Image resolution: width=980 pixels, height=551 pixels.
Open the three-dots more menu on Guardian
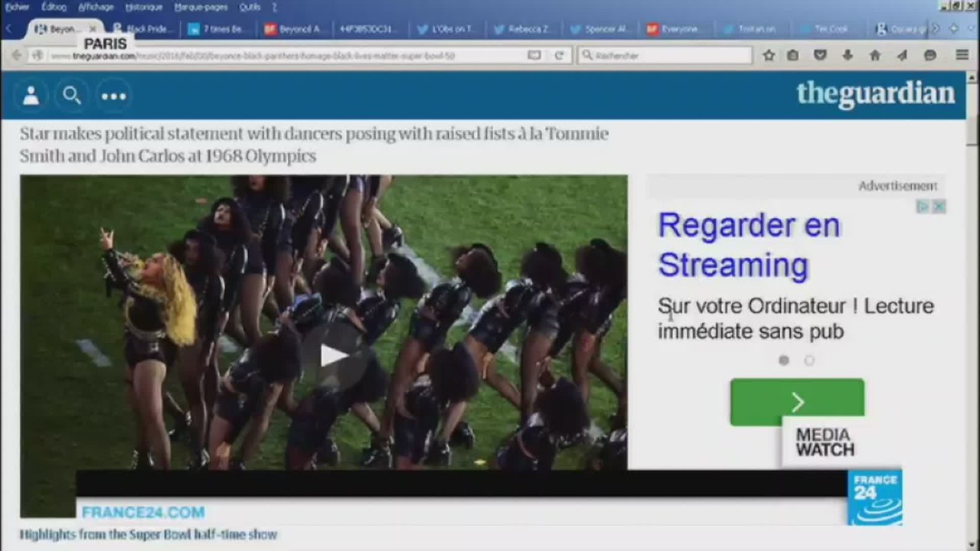pos(113,96)
